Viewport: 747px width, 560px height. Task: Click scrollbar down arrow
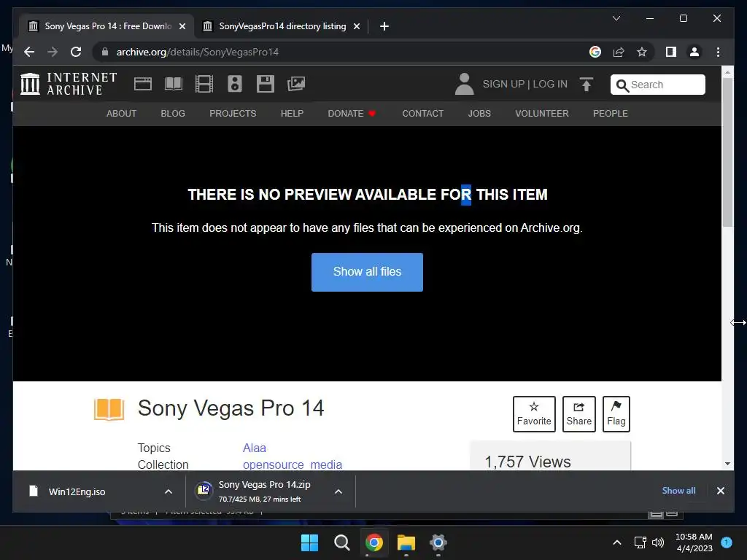coord(727,463)
